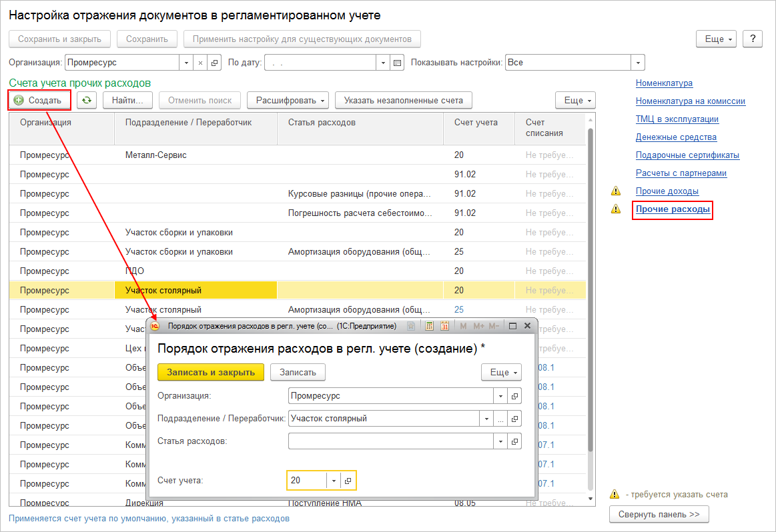Apply settings to existing documents button
Image resolution: width=776 pixels, height=532 pixels.
pos(302,39)
